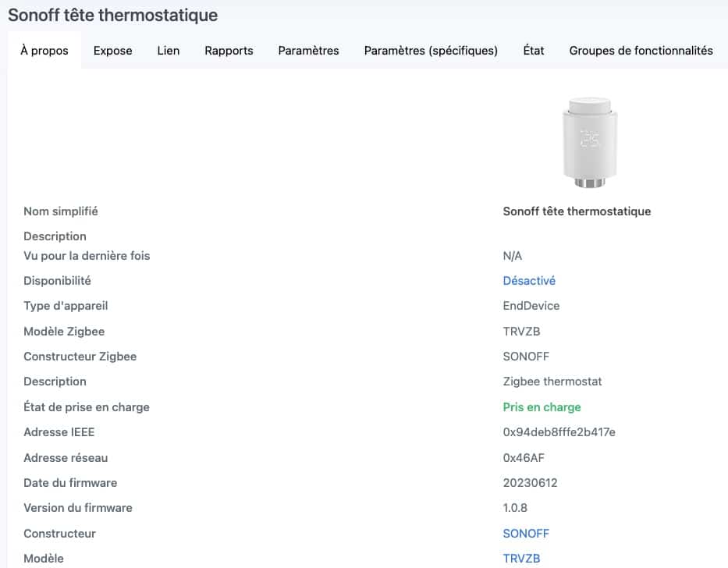This screenshot has width=728, height=568.
Task: Switch to the Rapports tab
Action: point(229,51)
